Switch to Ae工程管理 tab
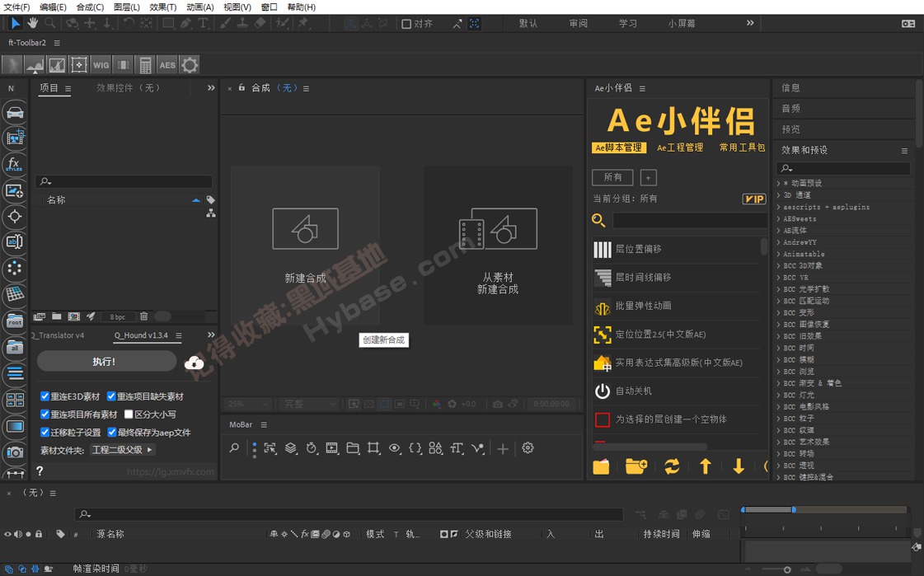Screen dimensions: 924x576 [x=680, y=148]
